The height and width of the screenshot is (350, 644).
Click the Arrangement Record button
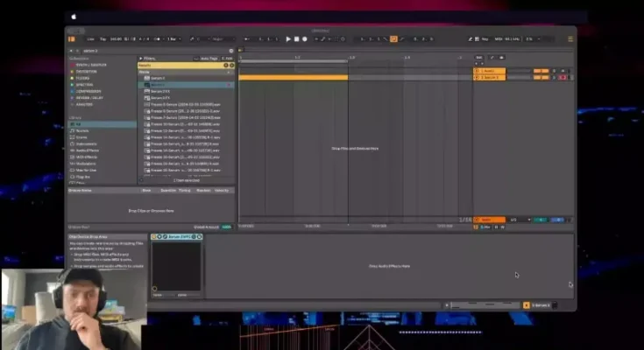[304, 39]
